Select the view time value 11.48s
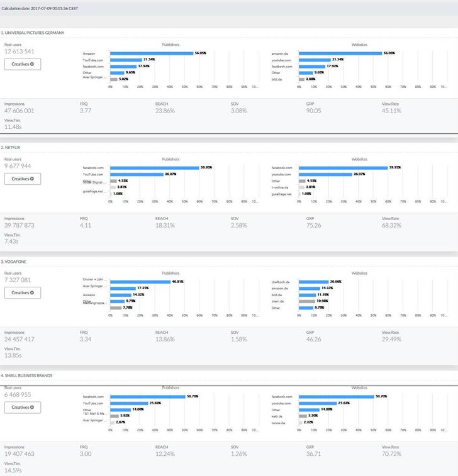The image size is (458, 476). point(13,127)
